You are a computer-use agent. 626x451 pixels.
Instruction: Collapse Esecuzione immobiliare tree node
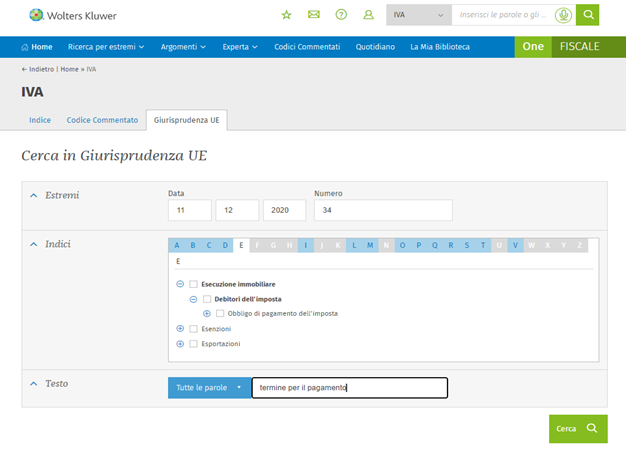[x=180, y=284]
